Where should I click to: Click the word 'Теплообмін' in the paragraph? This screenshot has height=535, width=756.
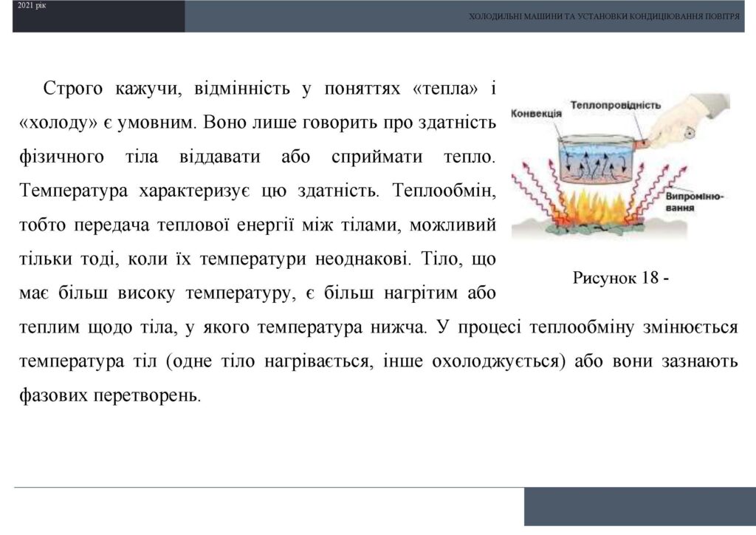click(444, 190)
